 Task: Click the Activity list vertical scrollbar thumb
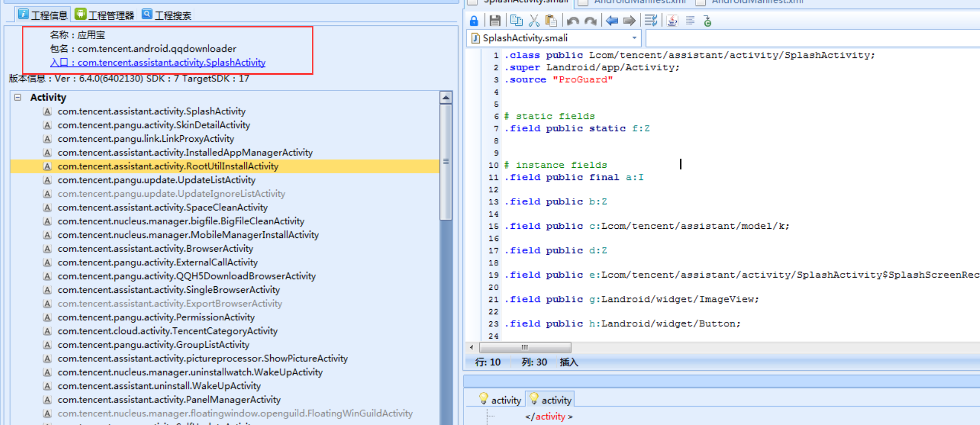point(446,162)
